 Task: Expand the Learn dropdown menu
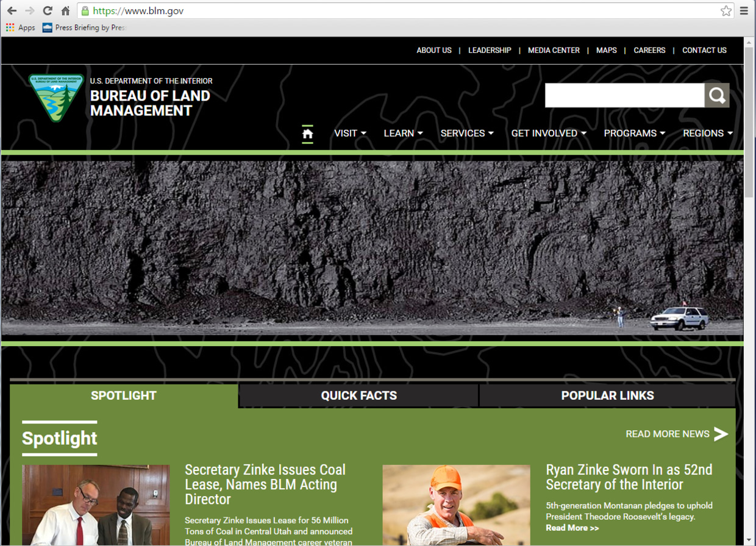click(404, 133)
